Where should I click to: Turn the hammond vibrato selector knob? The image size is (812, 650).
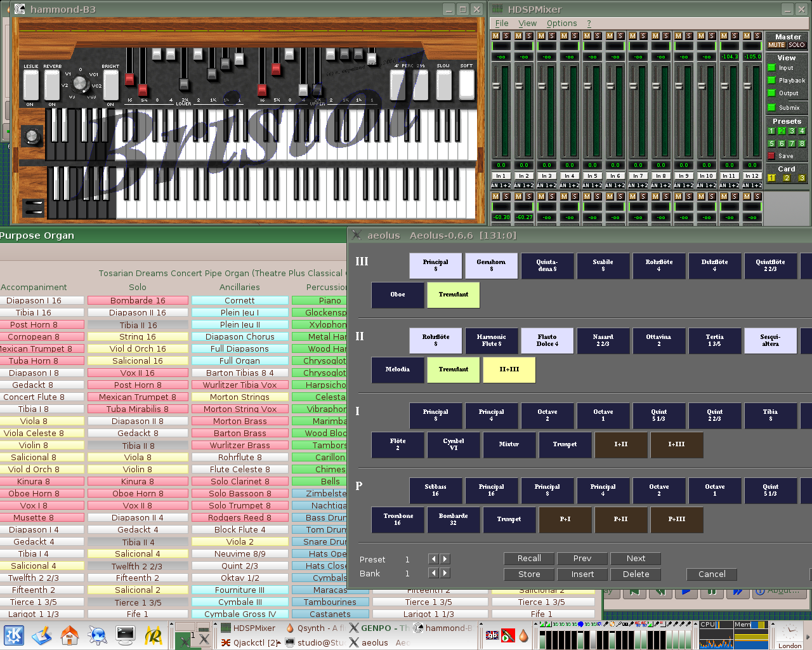click(x=80, y=83)
